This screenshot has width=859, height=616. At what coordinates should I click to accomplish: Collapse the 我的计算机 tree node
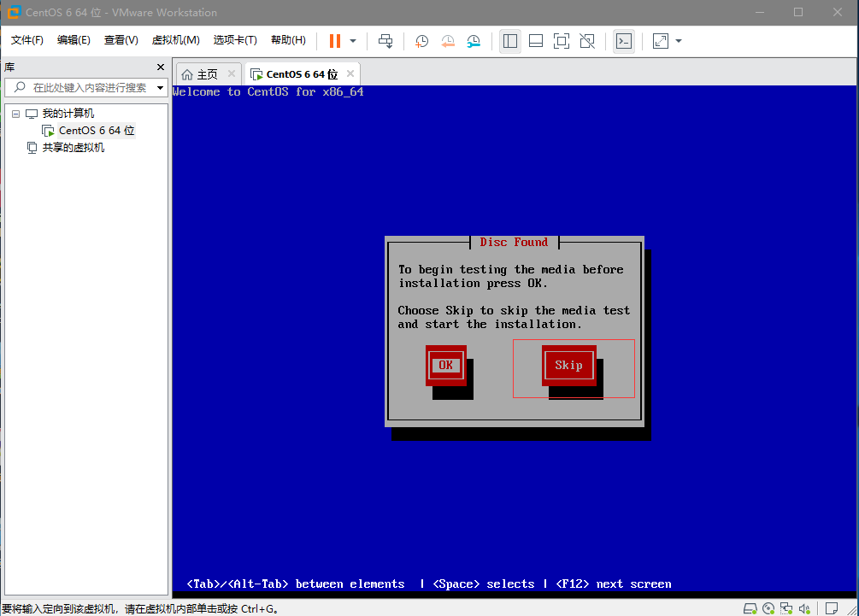coord(15,113)
